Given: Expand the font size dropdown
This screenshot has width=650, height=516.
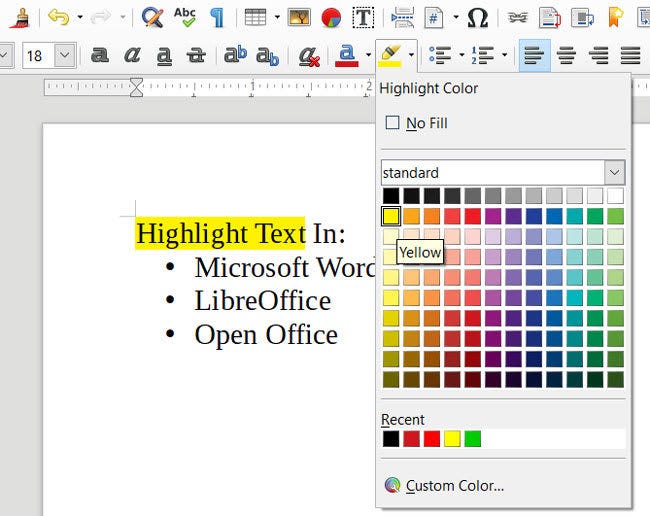Looking at the screenshot, I should (65, 55).
